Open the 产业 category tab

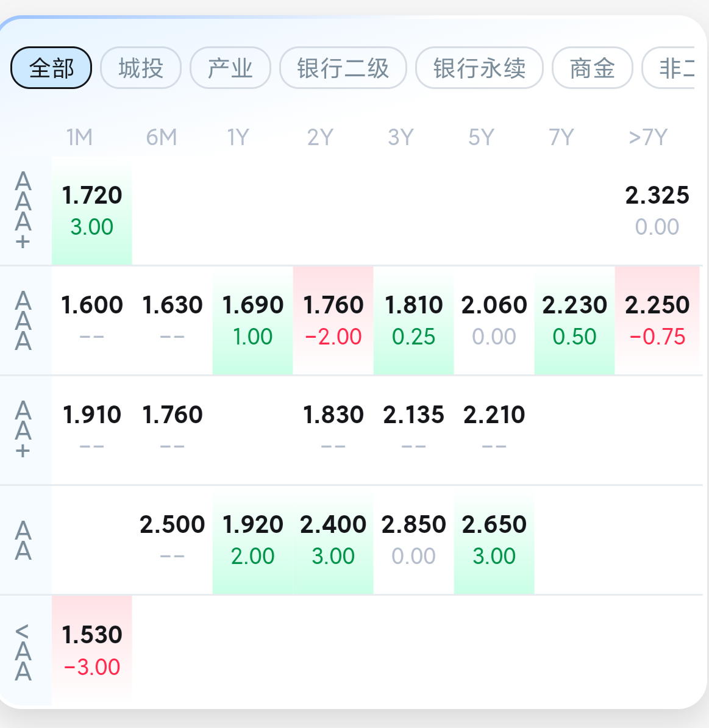click(230, 68)
